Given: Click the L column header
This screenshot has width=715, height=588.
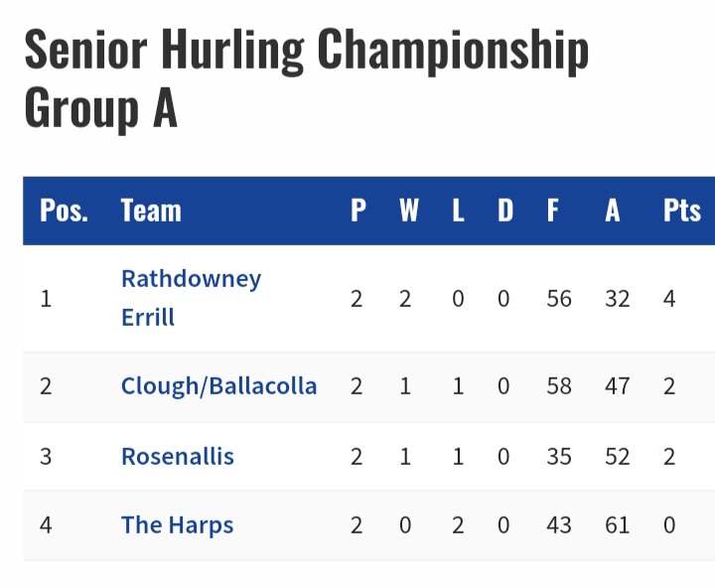Looking at the screenshot, I should click(x=458, y=211).
